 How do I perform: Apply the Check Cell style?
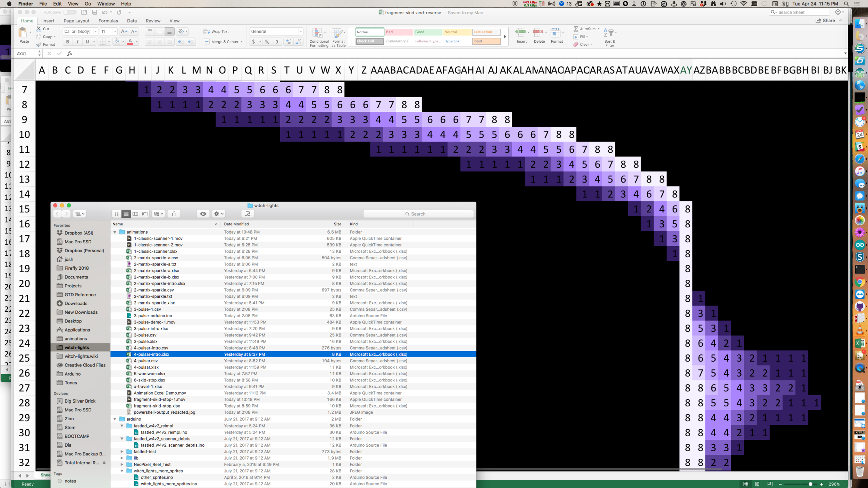[369, 41]
